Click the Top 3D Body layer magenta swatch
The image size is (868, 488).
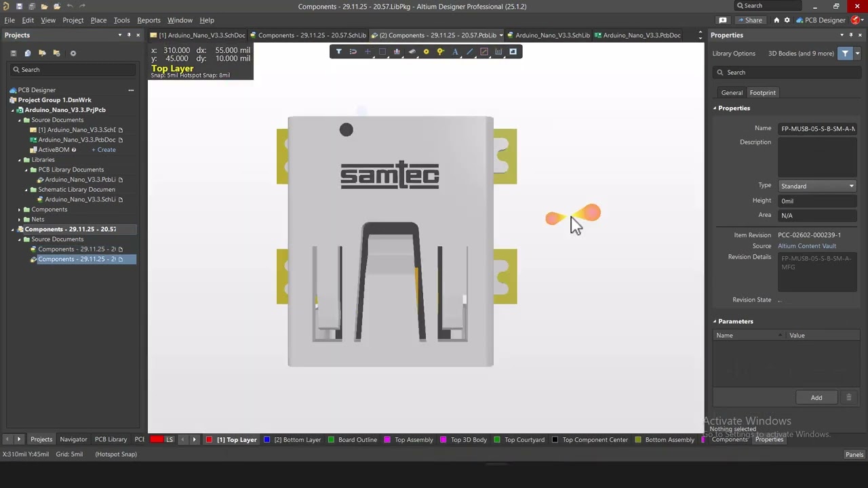click(x=443, y=440)
